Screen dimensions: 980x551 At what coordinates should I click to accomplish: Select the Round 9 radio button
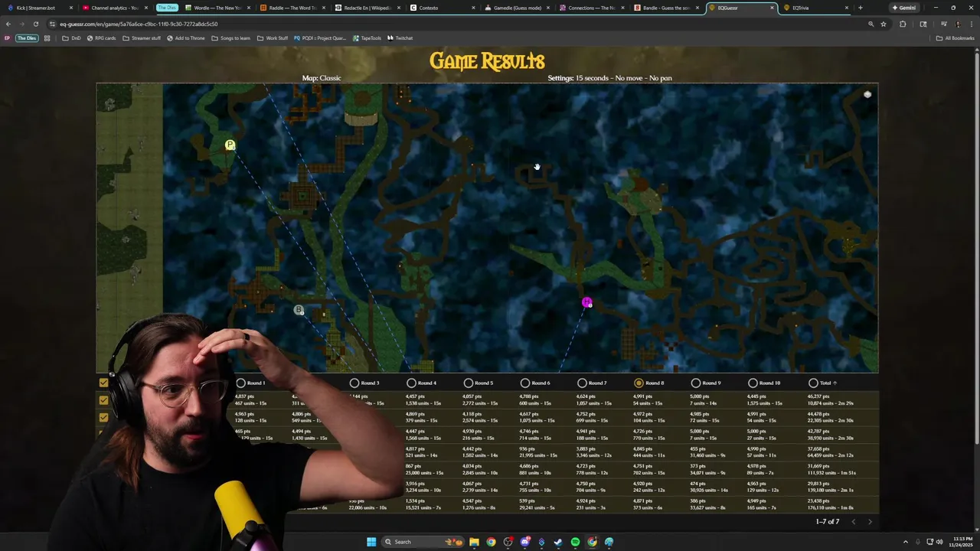point(695,383)
